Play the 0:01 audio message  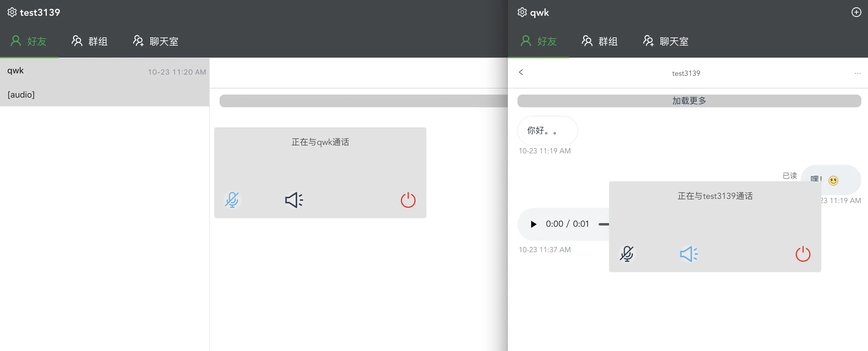click(x=533, y=224)
